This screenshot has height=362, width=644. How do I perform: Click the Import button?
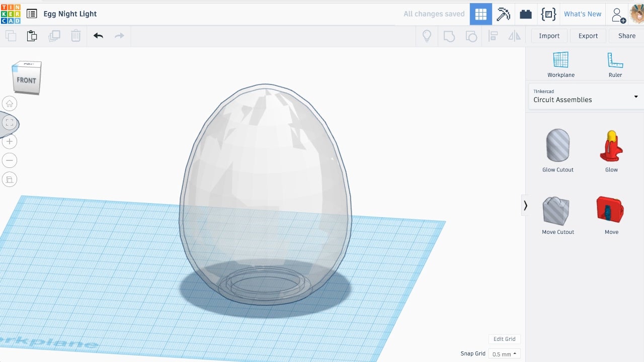[x=549, y=36]
